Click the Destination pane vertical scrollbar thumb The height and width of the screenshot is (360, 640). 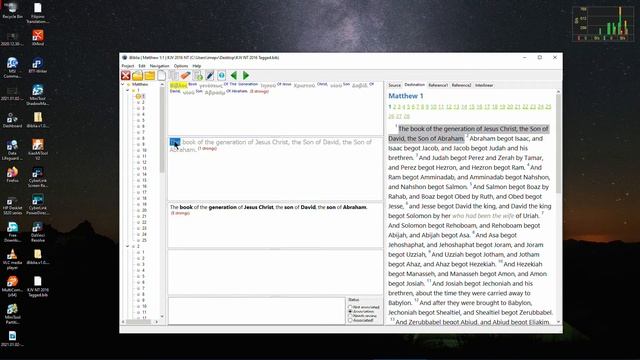558,144
